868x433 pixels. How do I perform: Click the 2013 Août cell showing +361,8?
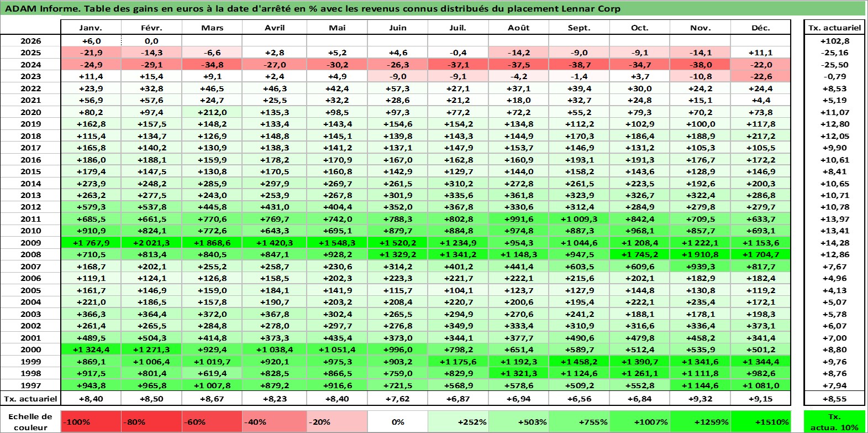(518, 195)
